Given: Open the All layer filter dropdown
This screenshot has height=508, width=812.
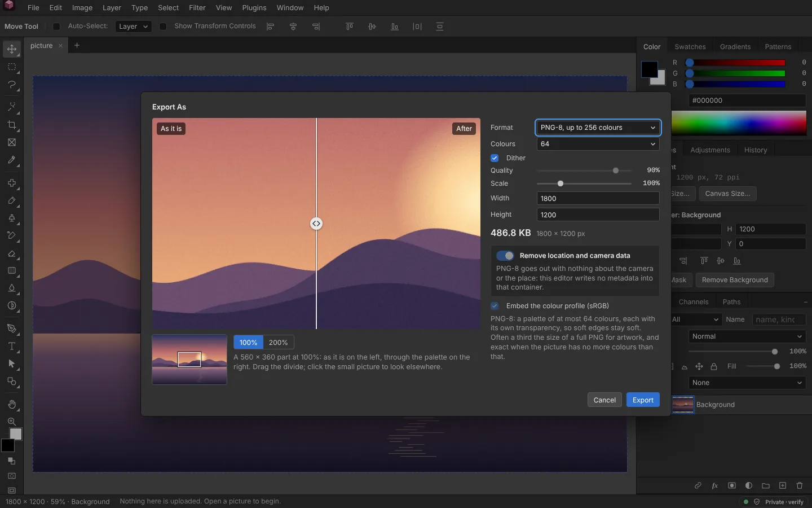Looking at the screenshot, I should click(696, 319).
